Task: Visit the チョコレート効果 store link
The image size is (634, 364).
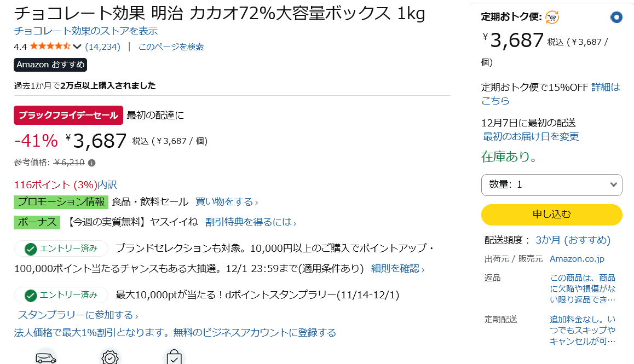Action: tap(86, 31)
